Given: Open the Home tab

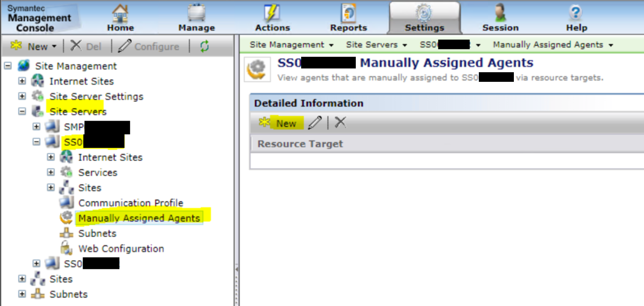Looking at the screenshot, I should pos(121,18).
